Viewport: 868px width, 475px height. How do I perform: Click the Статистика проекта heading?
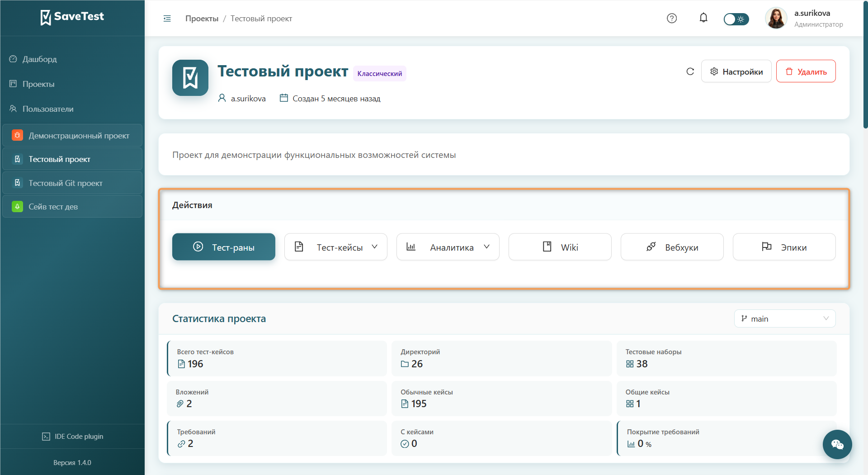[x=219, y=318]
